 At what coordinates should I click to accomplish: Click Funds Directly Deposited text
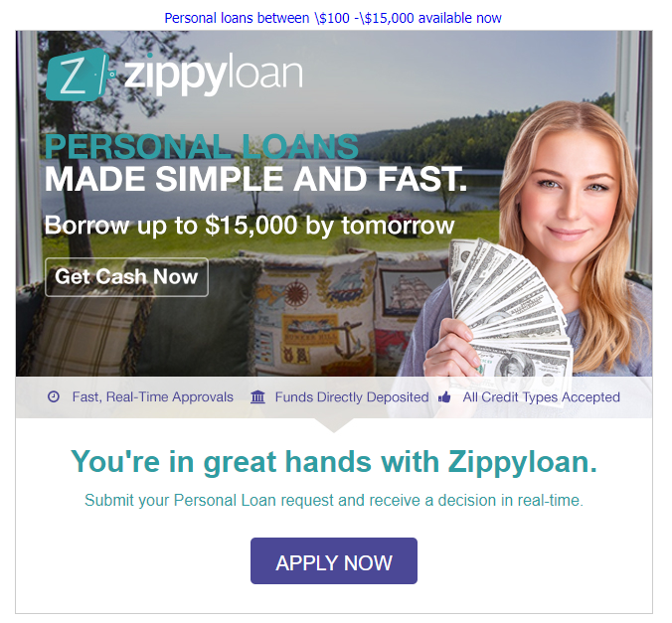[352, 397]
